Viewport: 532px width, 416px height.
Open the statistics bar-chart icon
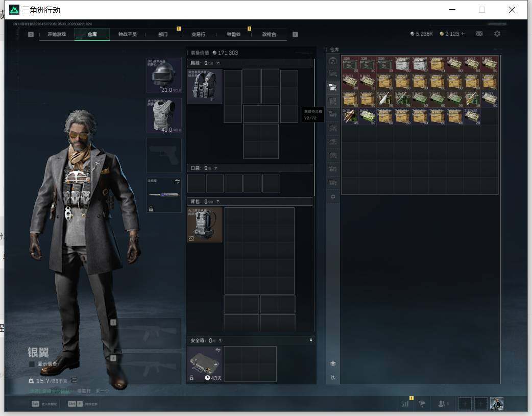tap(405, 404)
